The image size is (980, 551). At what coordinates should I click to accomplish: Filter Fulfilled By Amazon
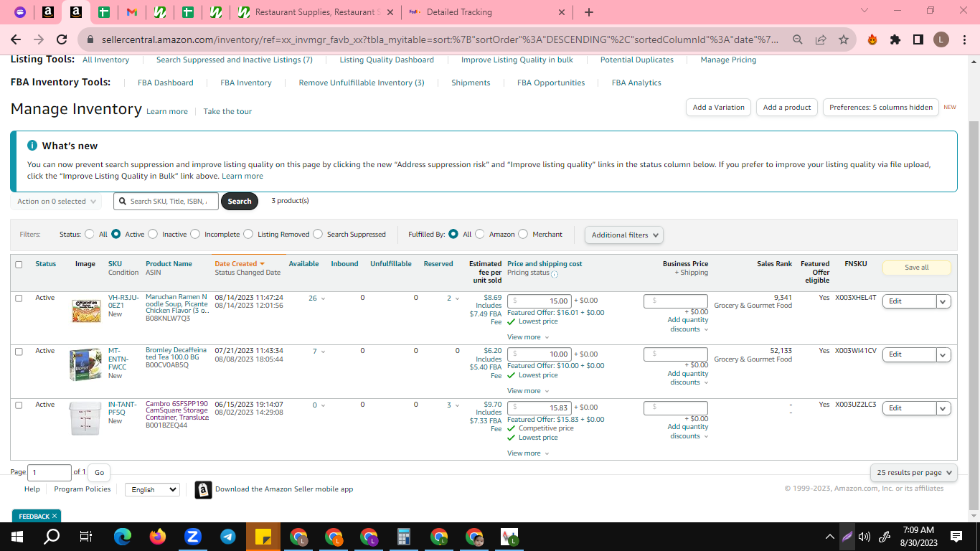pyautogui.click(x=480, y=234)
